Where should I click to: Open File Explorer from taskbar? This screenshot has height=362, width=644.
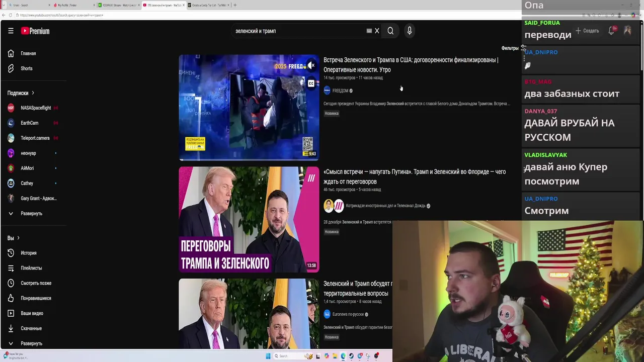tap(335, 356)
